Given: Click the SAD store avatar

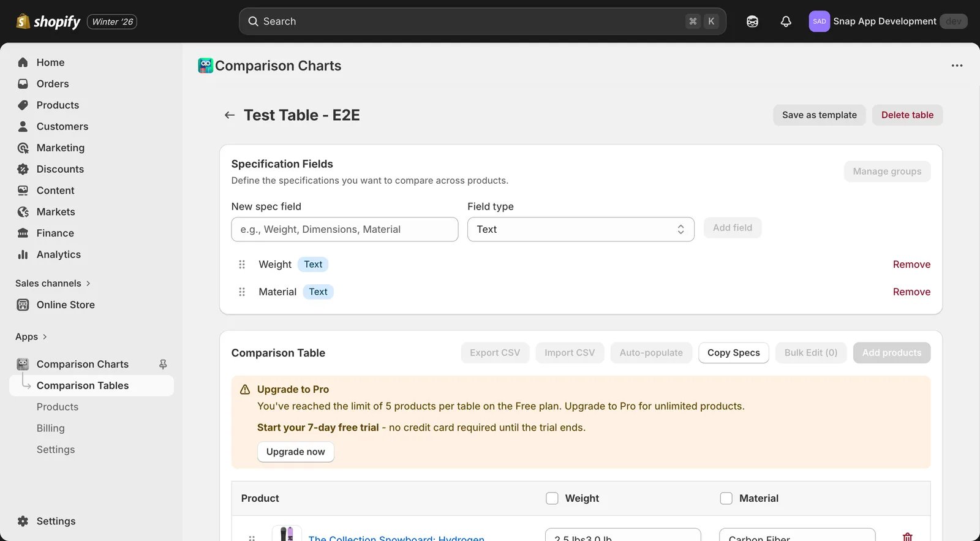Looking at the screenshot, I should tap(819, 21).
